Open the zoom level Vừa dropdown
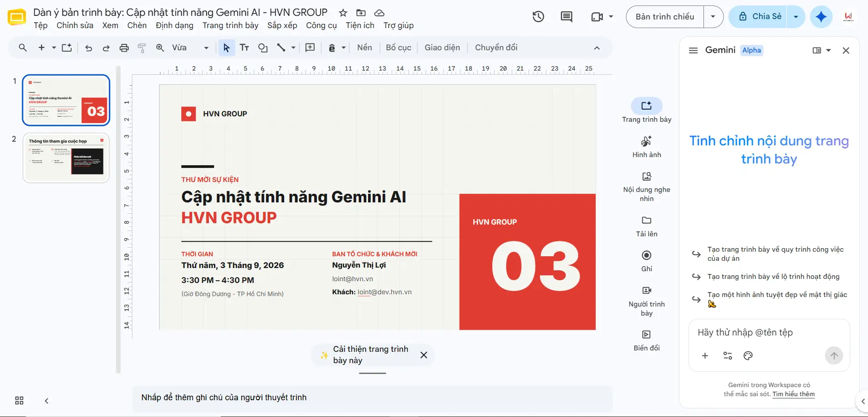This screenshot has height=417, width=868. tap(190, 48)
